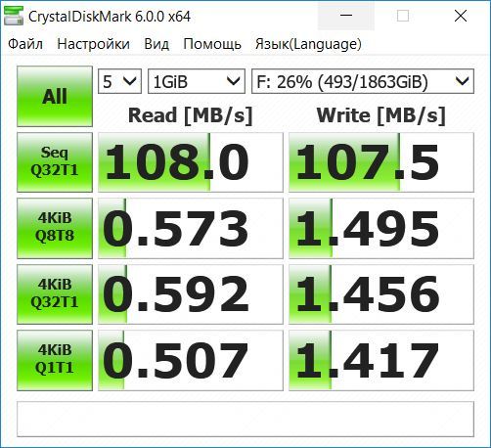The height and width of the screenshot is (448, 491).
Task: Open the Настройки menu
Action: point(93,44)
